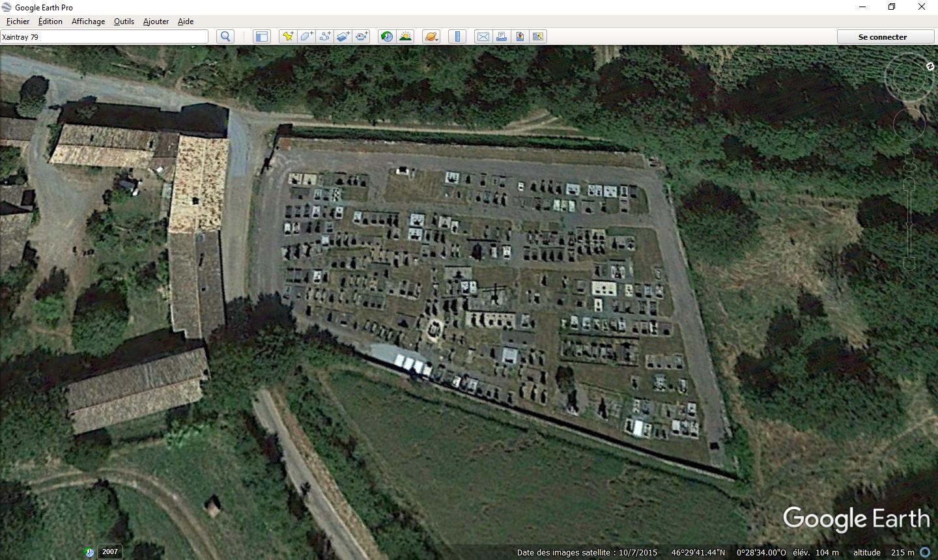Add an image overlay

click(x=343, y=36)
